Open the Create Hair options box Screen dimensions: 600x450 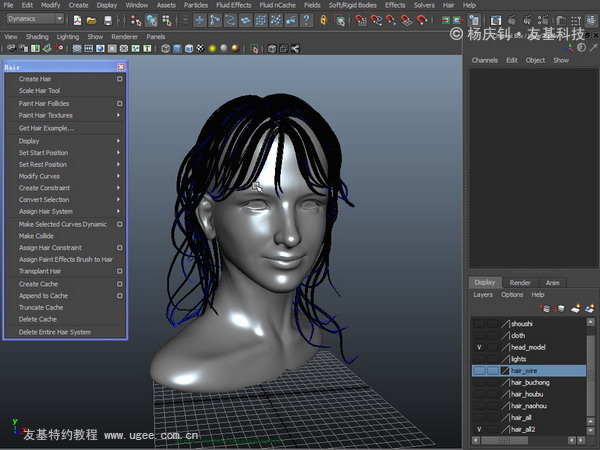[x=120, y=79]
